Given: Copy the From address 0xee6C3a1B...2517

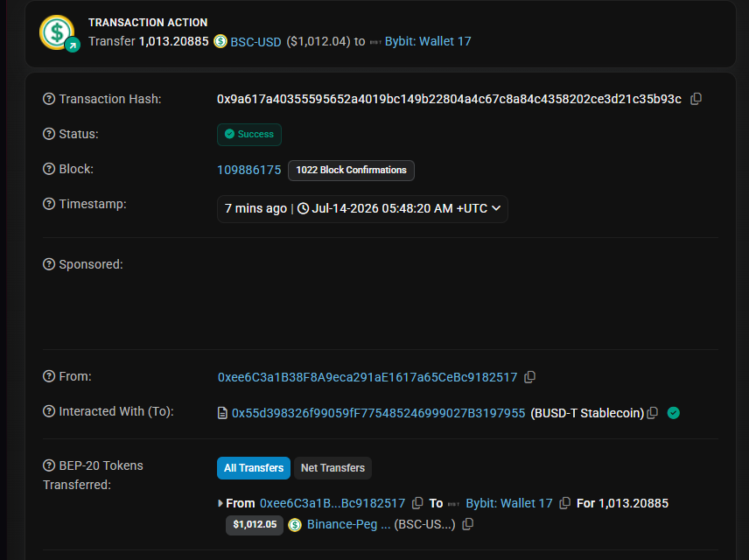Looking at the screenshot, I should tap(529, 377).
